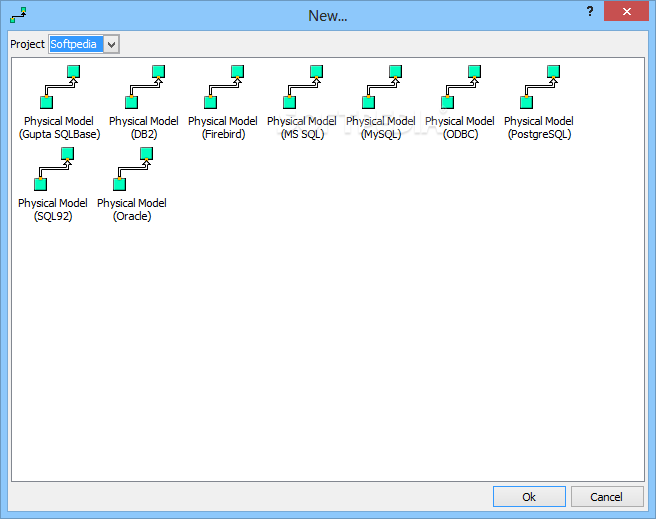Viewport: 656px width, 519px height.
Task: Select Physical Model (Gupta SQLBase) icon
Action: pos(60,87)
